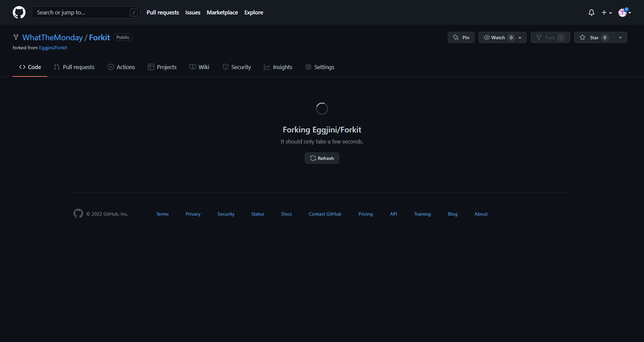Open the Eggjini/Forkit source repository link
Image resolution: width=644 pixels, height=342 pixels.
pyautogui.click(x=53, y=48)
